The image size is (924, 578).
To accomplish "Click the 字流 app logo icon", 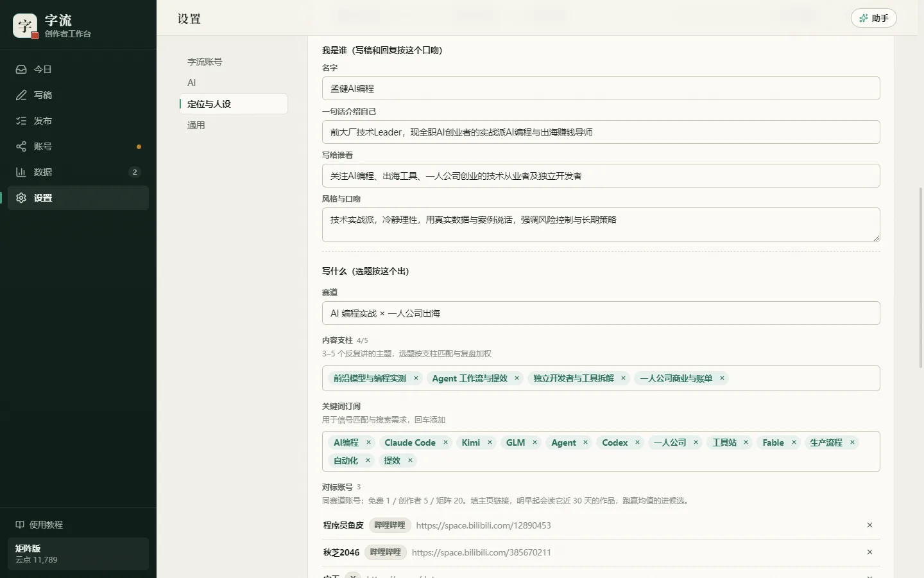I will (25, 26).
